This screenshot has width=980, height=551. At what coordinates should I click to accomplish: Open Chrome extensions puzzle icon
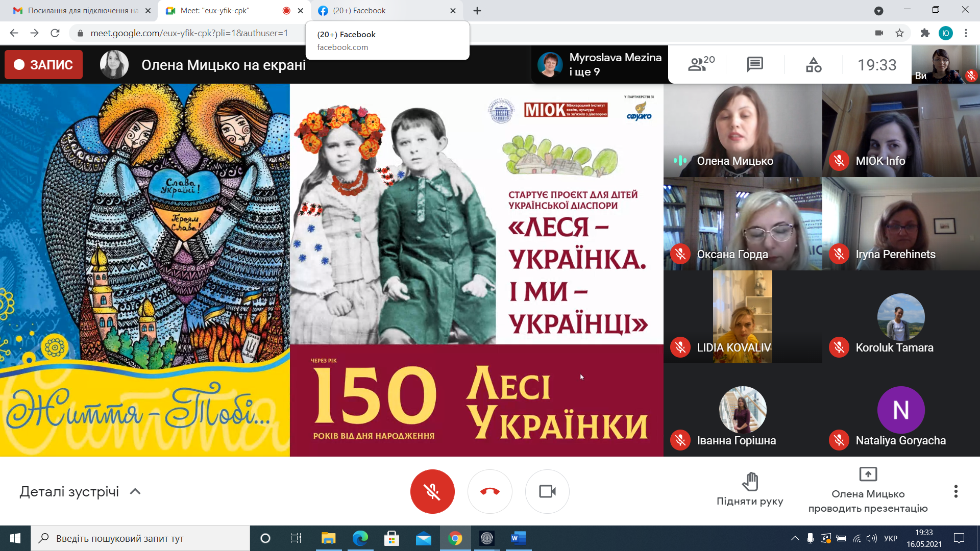(x=925, y=33)
